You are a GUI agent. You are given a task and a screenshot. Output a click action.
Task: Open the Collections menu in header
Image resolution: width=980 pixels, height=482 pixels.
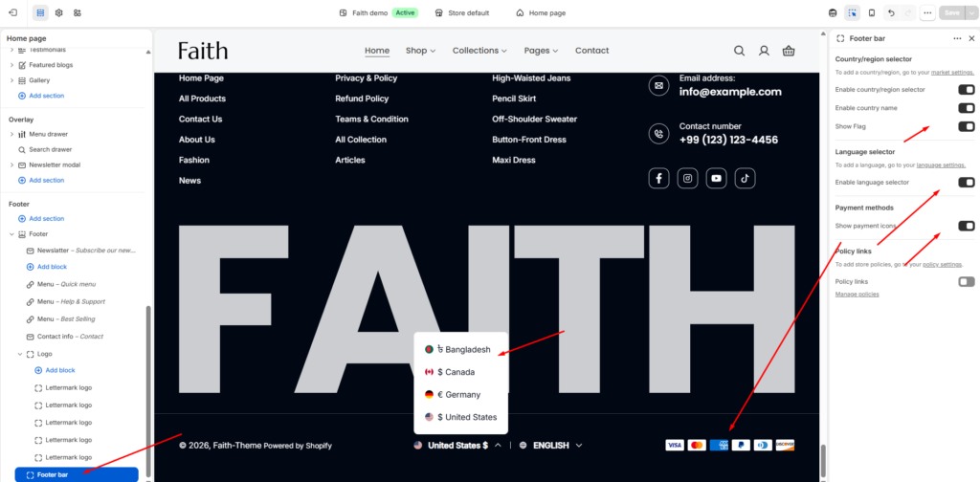(479, 51)
